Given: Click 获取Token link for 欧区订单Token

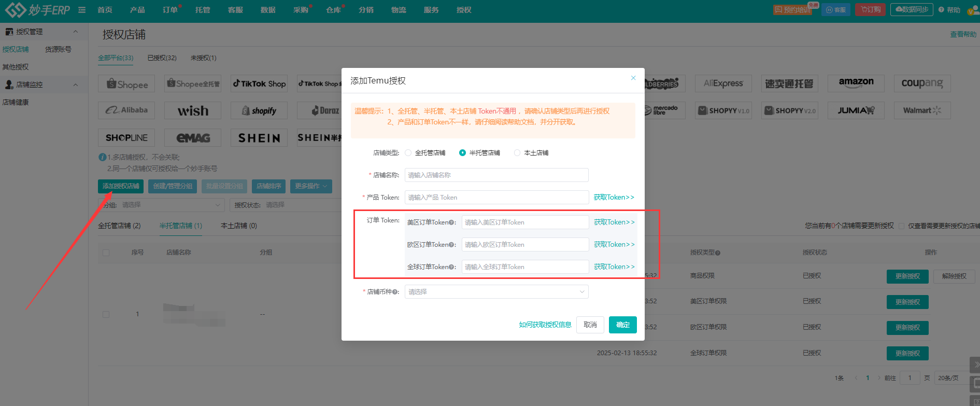Looking at the screenshot, I should (x=614, y=245).
